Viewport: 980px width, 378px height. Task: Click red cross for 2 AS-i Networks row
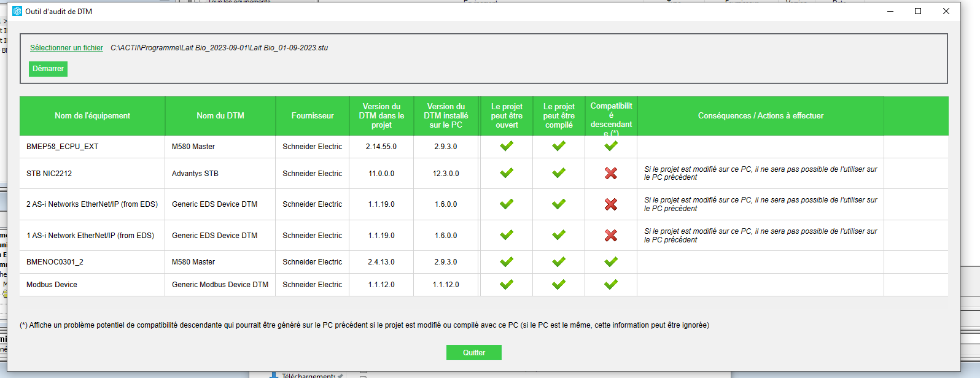(610, 204)
